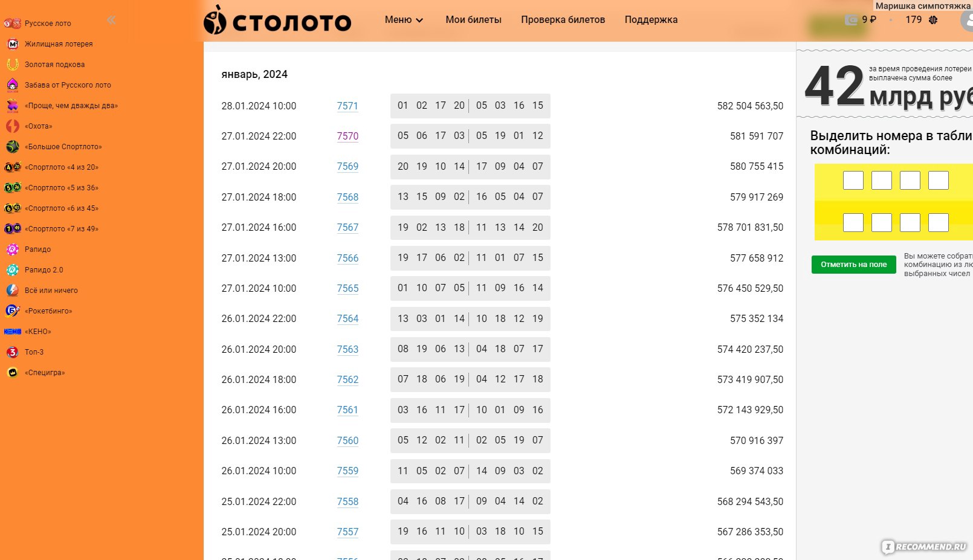Screen dimensions: 973x560
Task: Expand the Меню dropdown
Action: [404, 20]
